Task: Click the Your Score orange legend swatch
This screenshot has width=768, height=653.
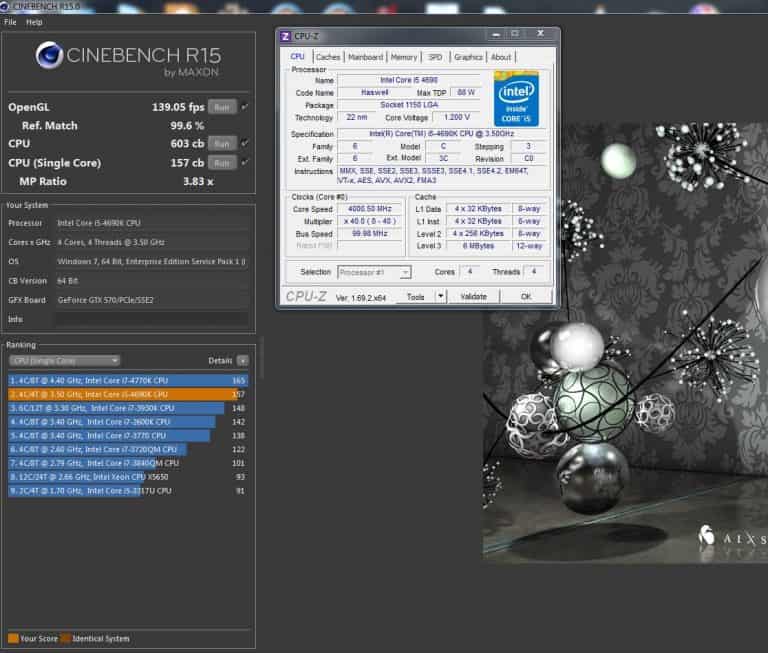Action: coord(13,638)
